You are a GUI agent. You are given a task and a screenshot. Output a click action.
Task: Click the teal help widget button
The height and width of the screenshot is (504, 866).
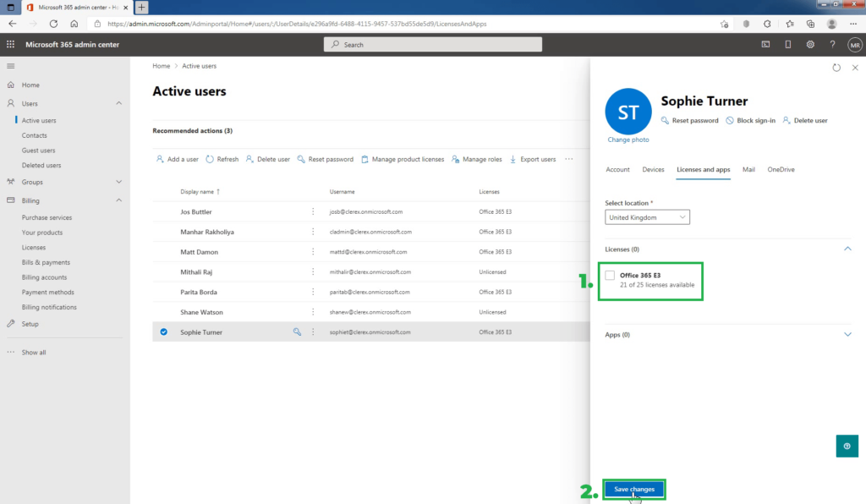coord(847,446)
